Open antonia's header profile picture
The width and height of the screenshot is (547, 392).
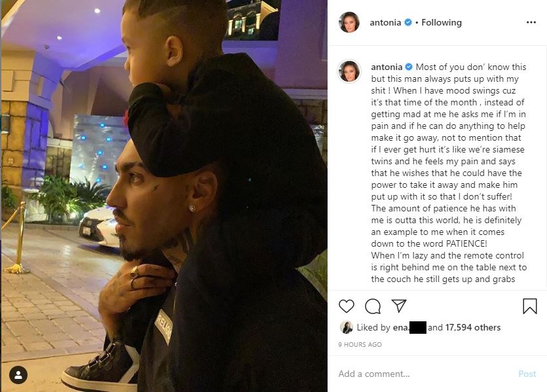point(349,22)
